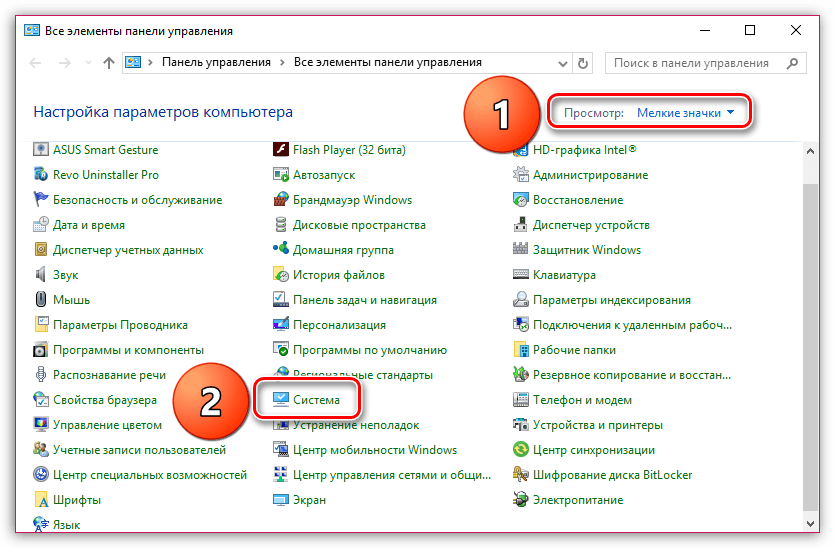Click the Брандмауэр Windows icon
Viewport: 835px width, 548px height.
(281, 200)
